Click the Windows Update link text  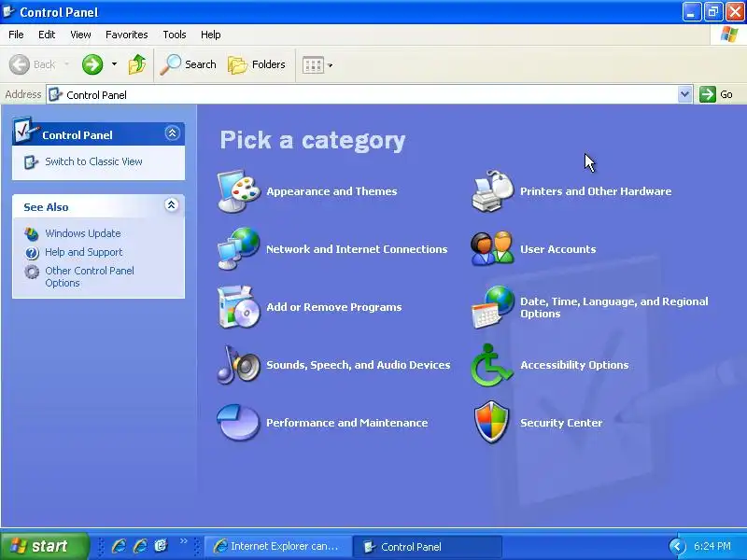[x=83, y=233]
